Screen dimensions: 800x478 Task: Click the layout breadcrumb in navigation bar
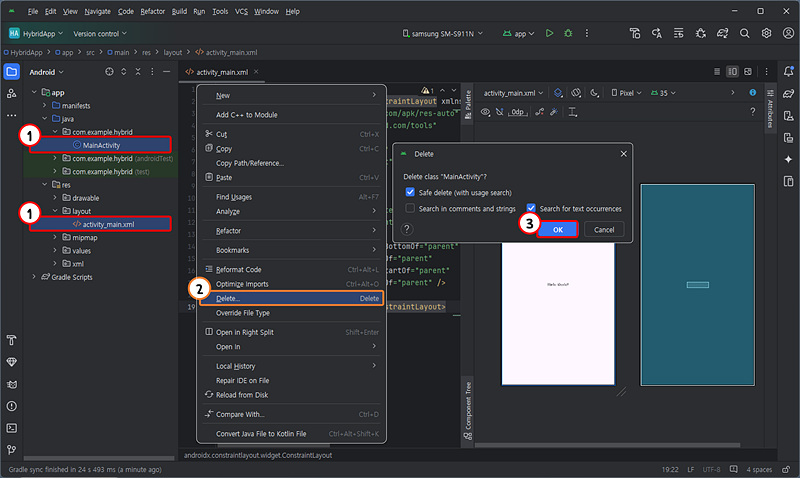pyautogui.click(x=172, y=53)
